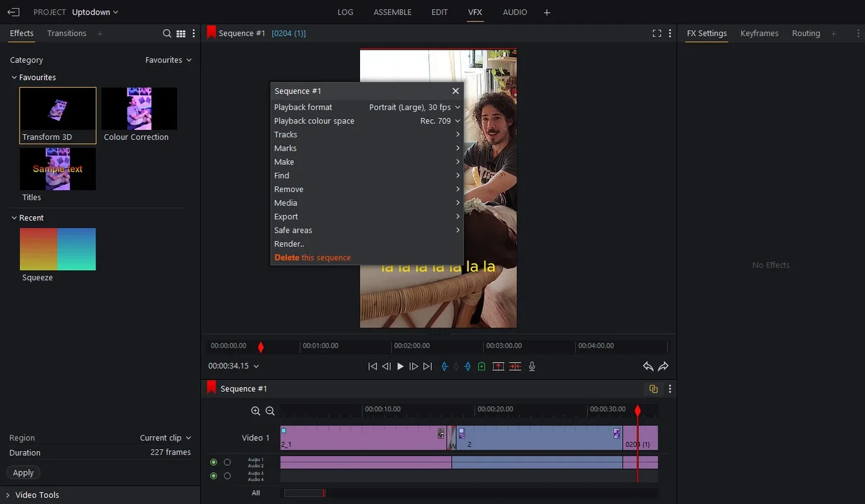Clear marks using the grey diamond icon

coord(456,366)
